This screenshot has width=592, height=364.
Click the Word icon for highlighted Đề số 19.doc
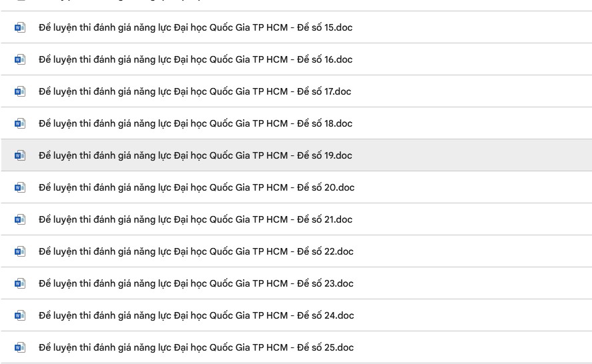click(x=20, y=155)
